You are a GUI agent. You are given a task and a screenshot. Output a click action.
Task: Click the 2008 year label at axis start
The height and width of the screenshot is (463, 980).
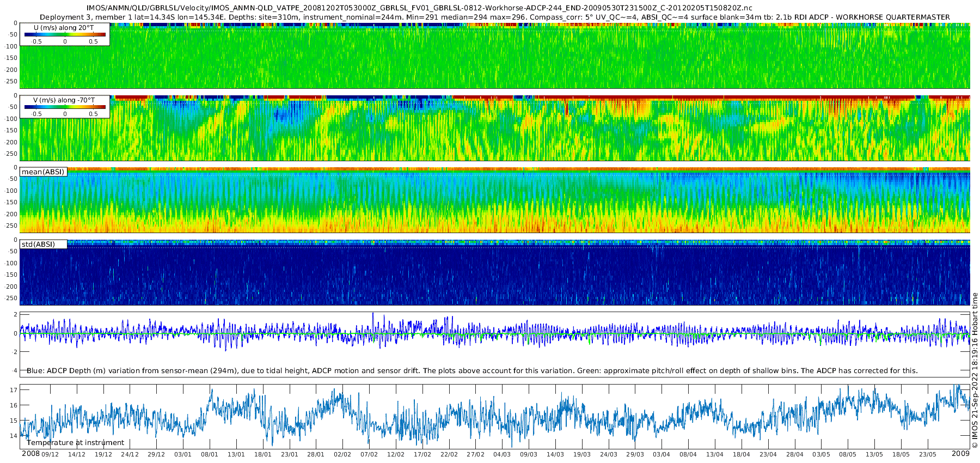click(30, 454)
